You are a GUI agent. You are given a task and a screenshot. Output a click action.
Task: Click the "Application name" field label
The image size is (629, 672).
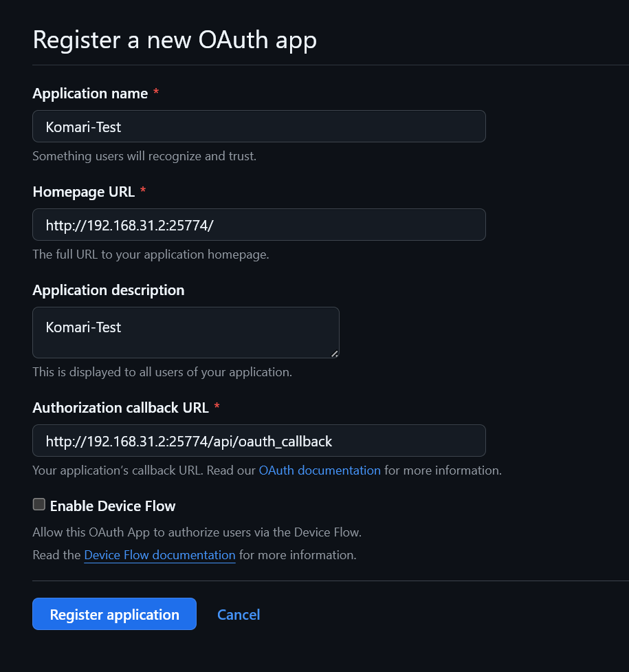pos(90,94)
